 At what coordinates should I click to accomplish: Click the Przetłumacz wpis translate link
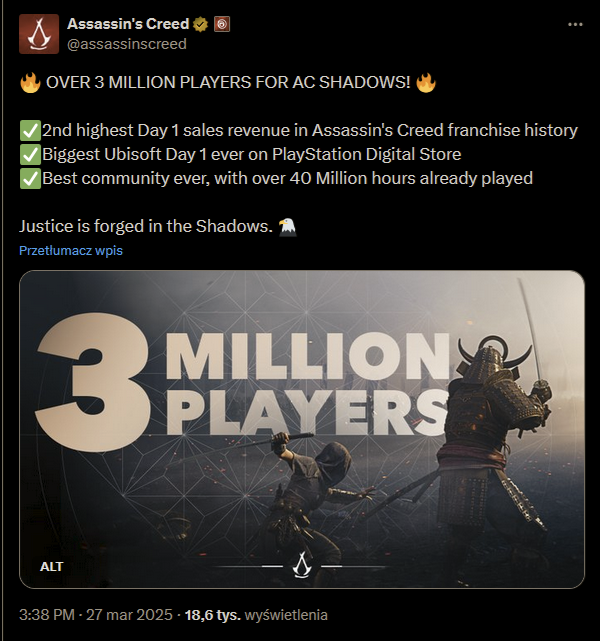(71, 250)
